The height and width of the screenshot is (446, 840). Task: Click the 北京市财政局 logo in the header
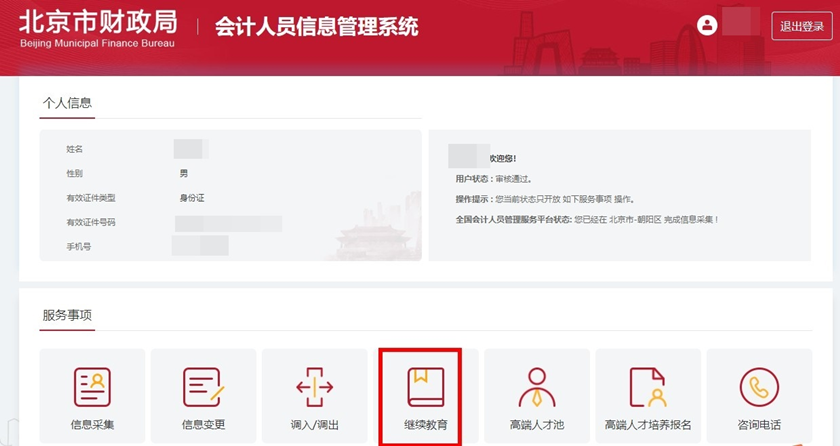96,26
